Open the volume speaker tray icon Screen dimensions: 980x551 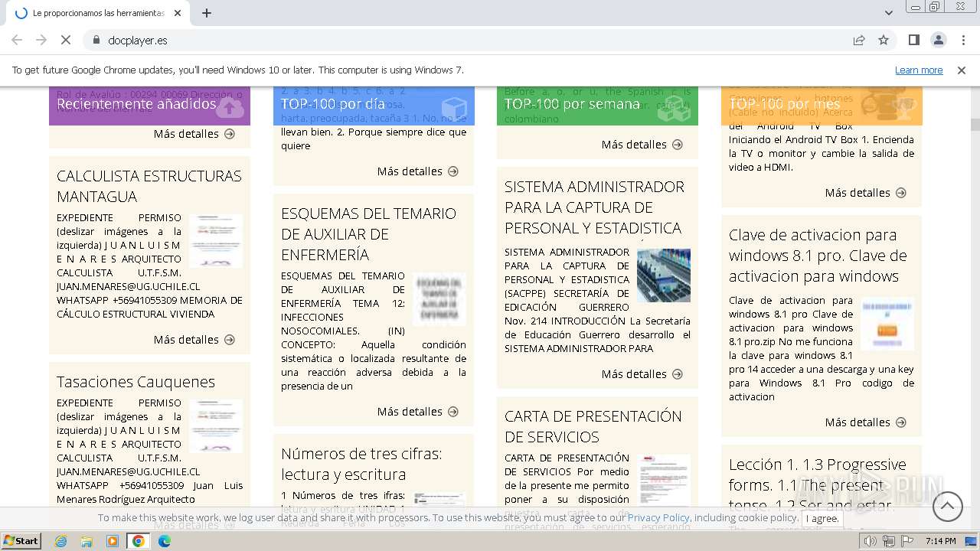point(871,541)
